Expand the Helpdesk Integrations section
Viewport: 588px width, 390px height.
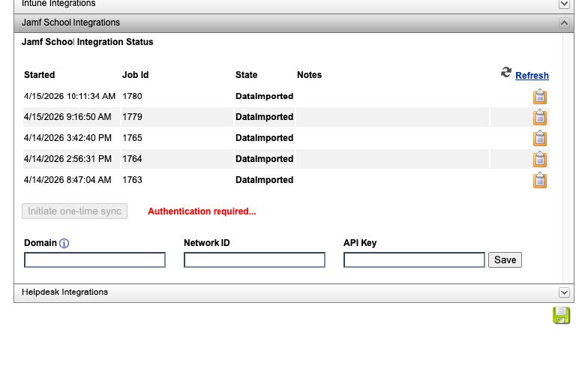564,292
